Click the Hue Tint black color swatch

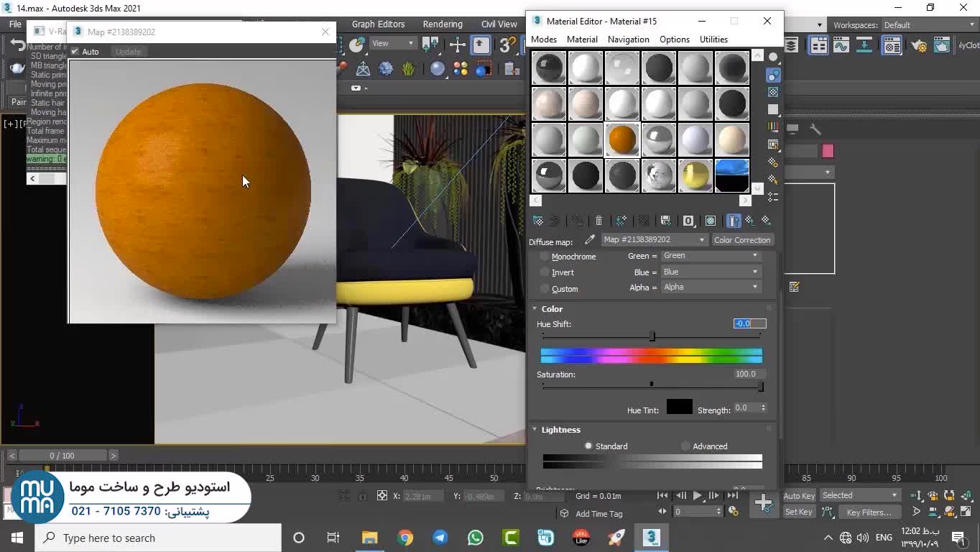[x=679, y=408]
